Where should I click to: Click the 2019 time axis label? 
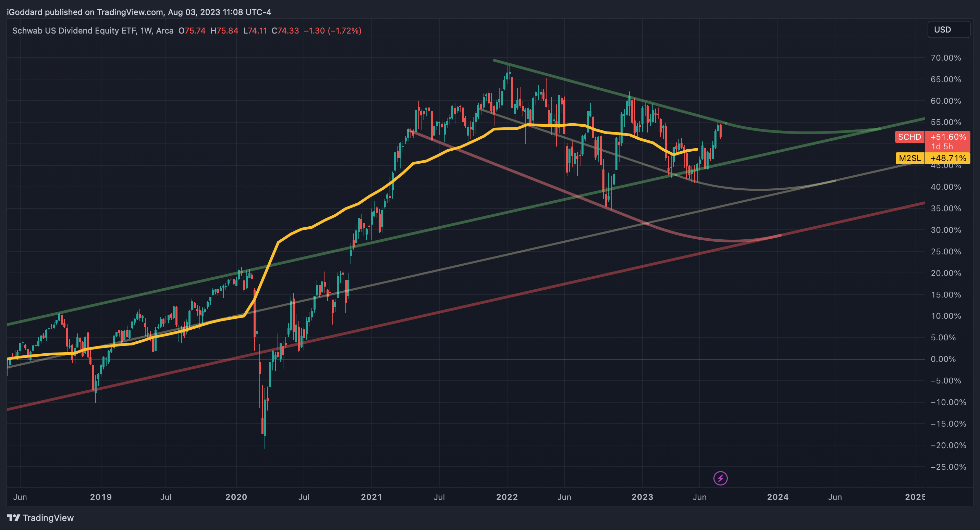click(101, 497)
